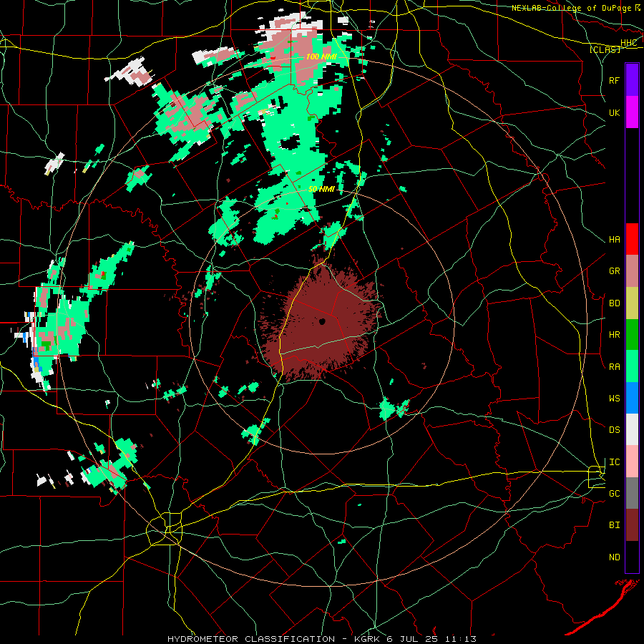Click the HA red legend swatch
This screenshot has width=644, height=644.
coord(632,239)
